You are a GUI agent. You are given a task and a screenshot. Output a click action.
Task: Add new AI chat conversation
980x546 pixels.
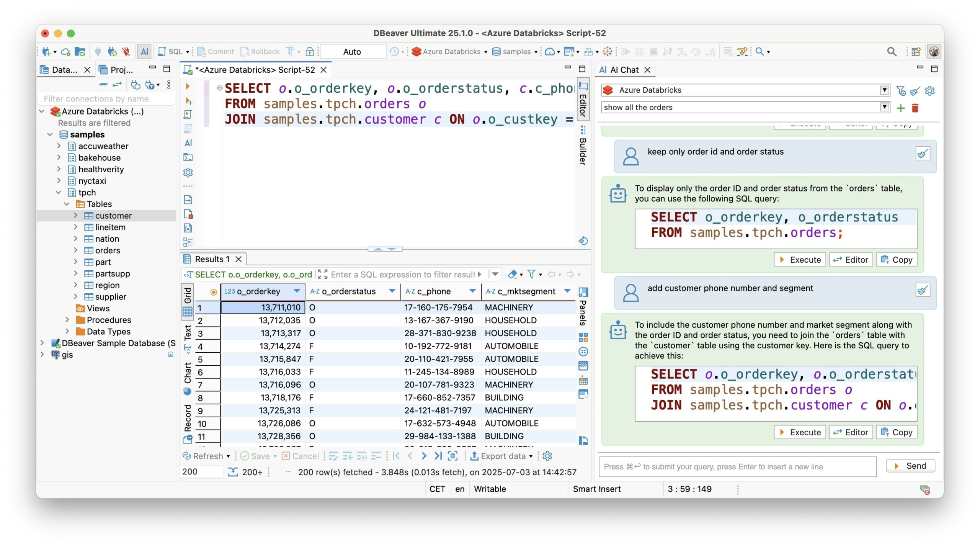tap(900, 108)
